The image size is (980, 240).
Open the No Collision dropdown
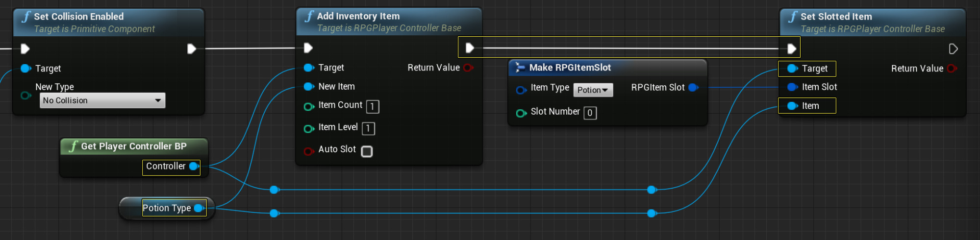(102, 100)
